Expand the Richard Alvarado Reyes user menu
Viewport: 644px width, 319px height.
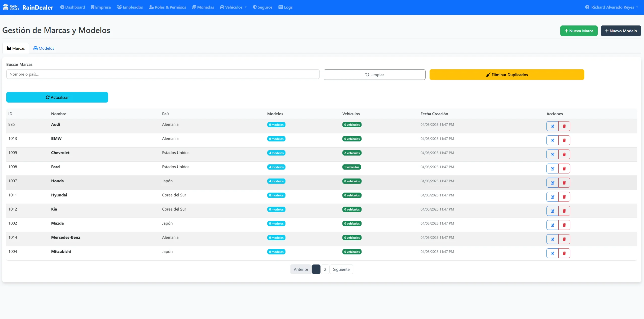tap(611, 7)
